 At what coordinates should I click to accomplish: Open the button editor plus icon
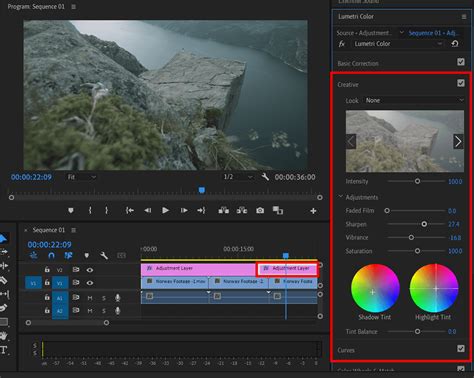313,211
